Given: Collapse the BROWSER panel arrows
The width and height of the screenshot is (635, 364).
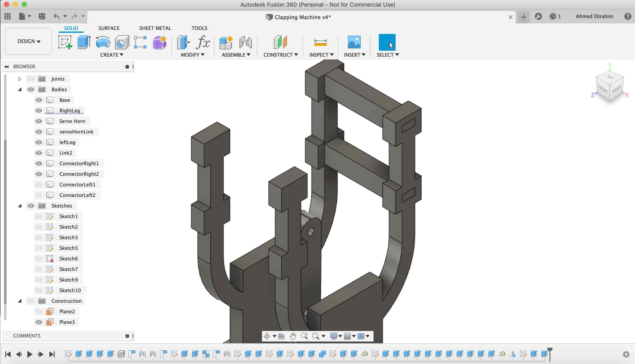Looking at the screenshot, I should (7, 67).
